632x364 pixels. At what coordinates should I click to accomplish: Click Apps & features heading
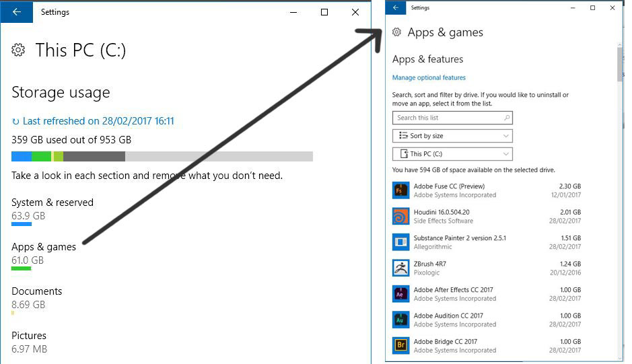427,59
